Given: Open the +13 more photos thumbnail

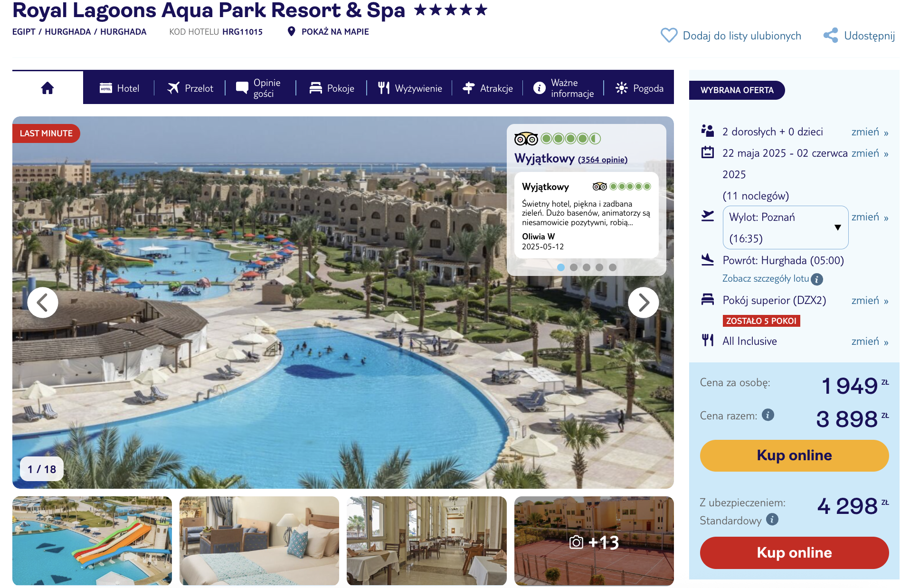Looking at the screenshot, I should (594, 541).
